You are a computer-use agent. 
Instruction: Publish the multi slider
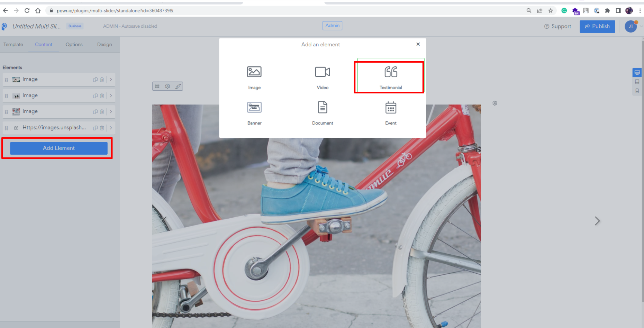[597, 26]
